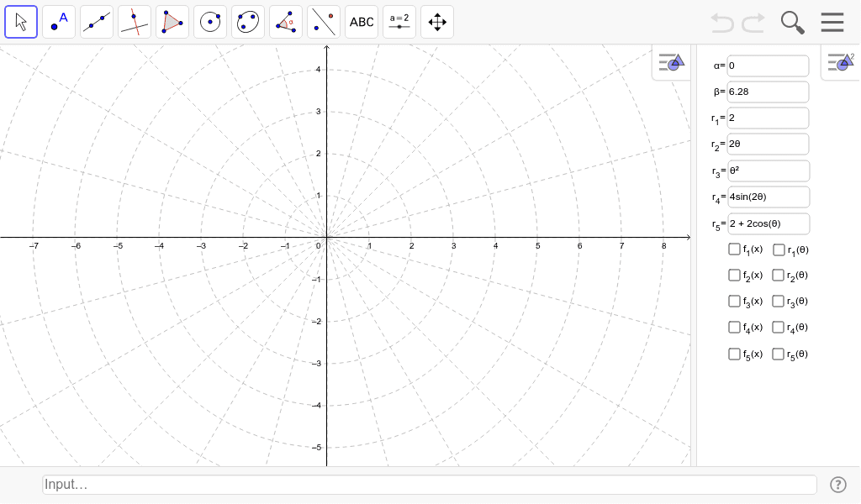
Task: Select the Slider a=2 tool
Action: [399, 22]
